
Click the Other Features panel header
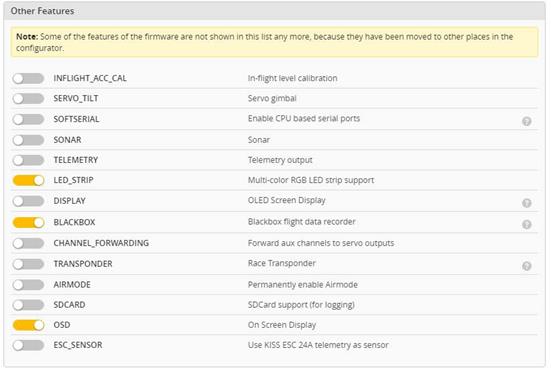tap(274, 11)
